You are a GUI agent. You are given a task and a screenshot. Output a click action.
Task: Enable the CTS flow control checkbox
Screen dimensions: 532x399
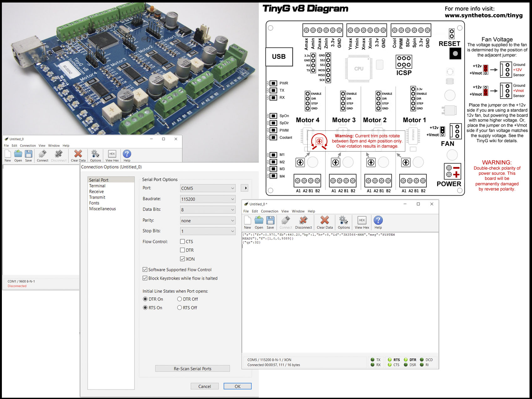(x=182, y=241)
